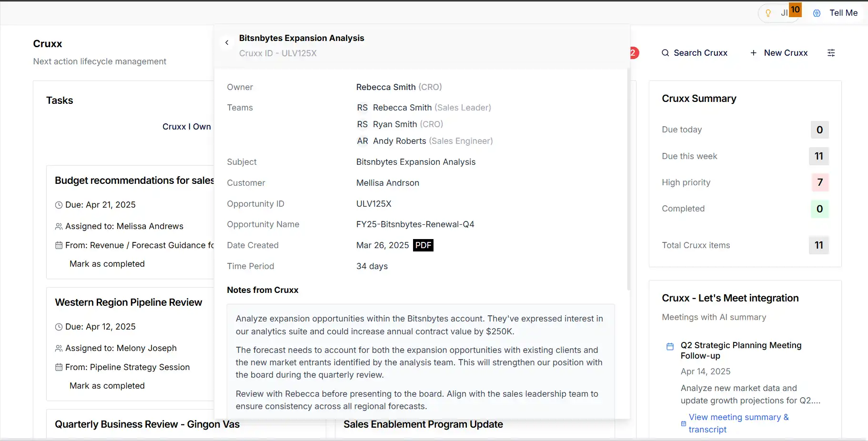This screenshot has height=441, width=868.
Task: Click the AR avatar for Andy Roberts
Action: tap(363, 141)
